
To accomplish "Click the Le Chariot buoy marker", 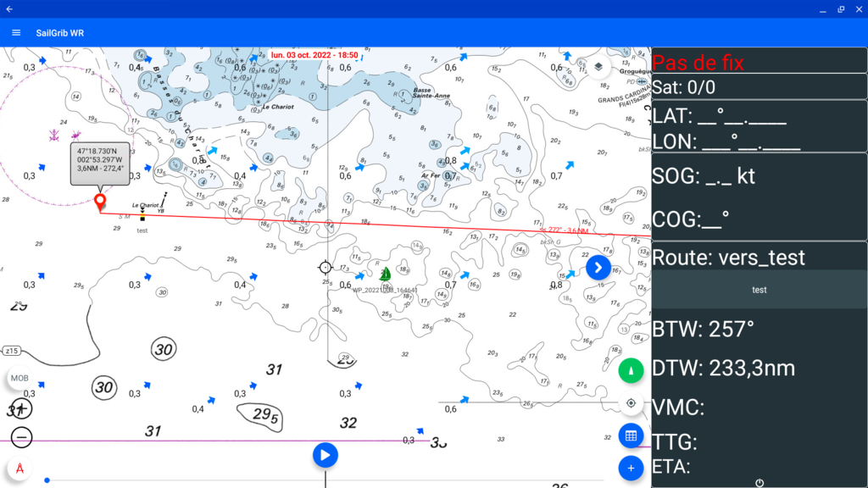I will pyautogui.click(x=142, y=214).
